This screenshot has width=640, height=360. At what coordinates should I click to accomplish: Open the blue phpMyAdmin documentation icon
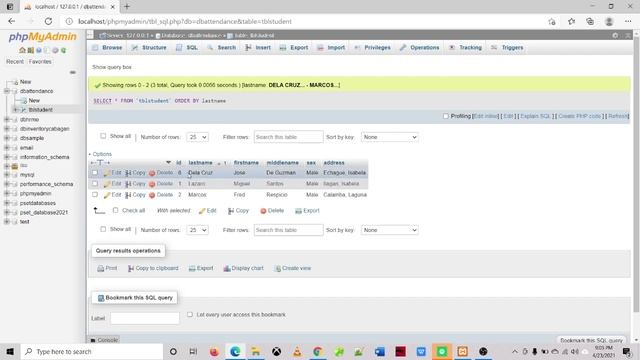click(39, 50)
